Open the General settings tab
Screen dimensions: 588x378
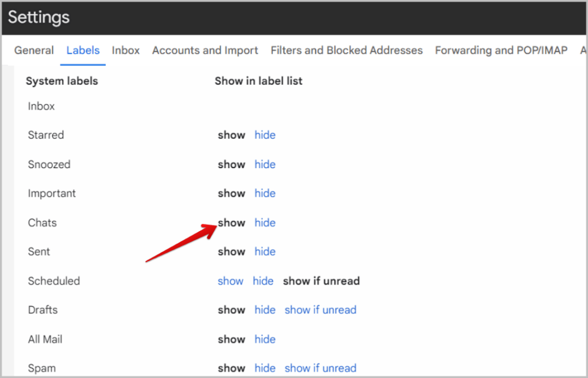34,50
